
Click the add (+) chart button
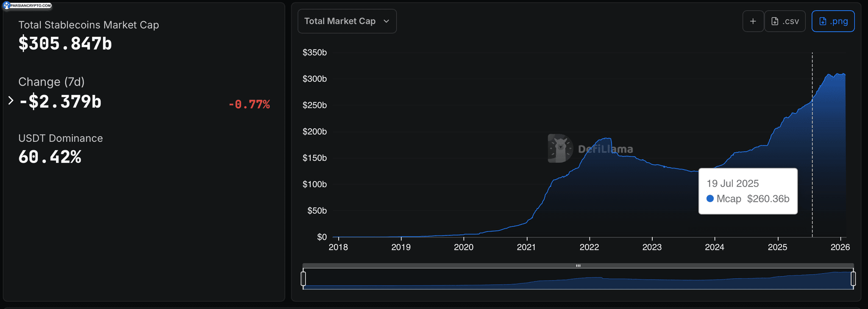click(x=753, y=21)
